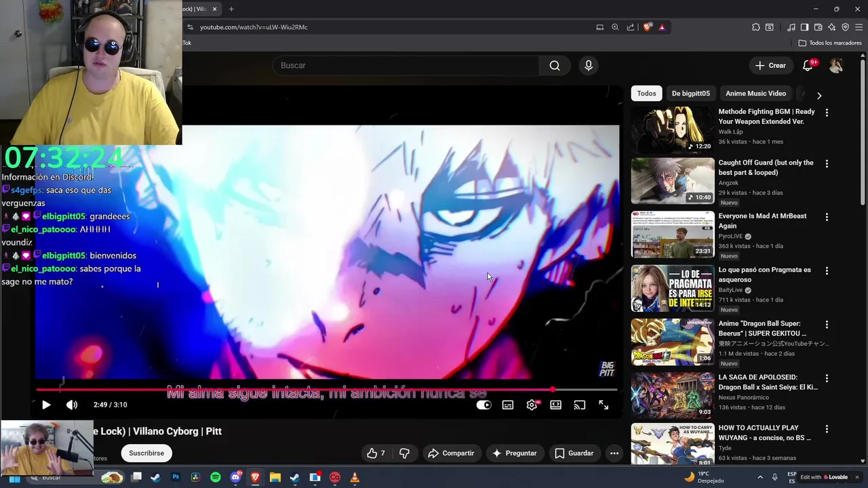Open options for La Saga de Apoloseid video
The height and width of the screenshot is (488, 868).
827,378
